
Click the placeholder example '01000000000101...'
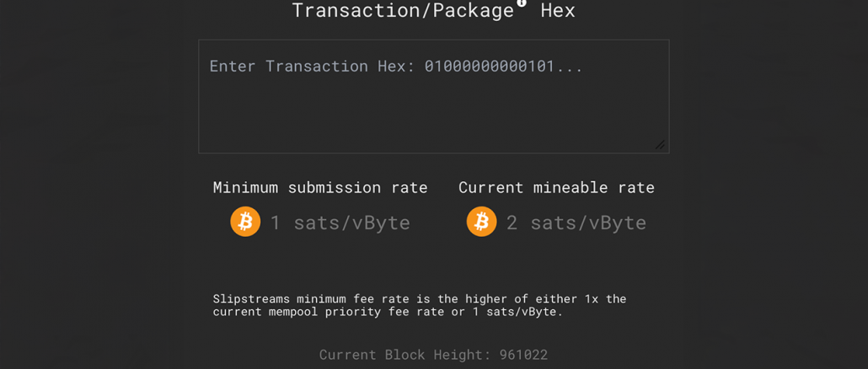click(x=504, y=67)
